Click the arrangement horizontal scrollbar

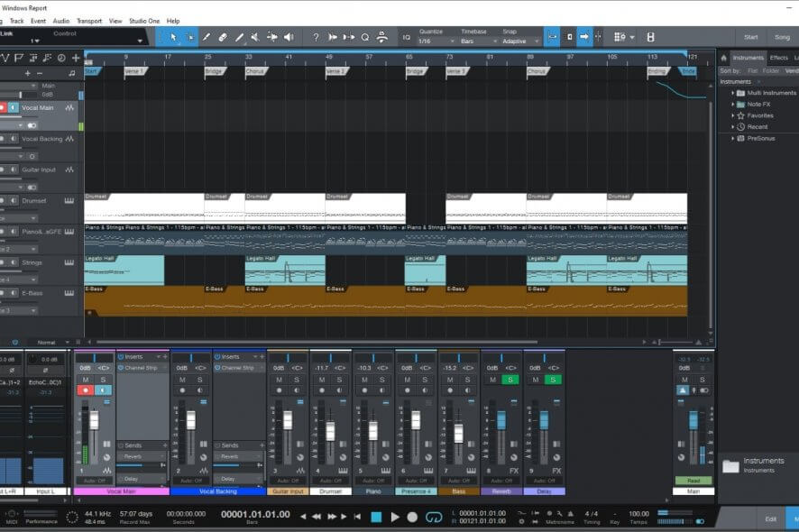[317, 342]
